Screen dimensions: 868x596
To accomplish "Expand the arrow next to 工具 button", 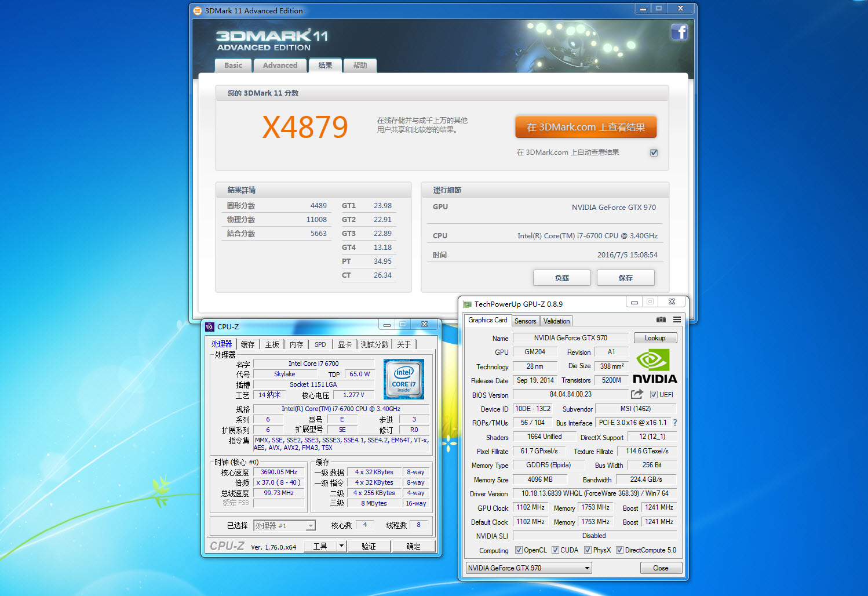I will tap(341, 546).
